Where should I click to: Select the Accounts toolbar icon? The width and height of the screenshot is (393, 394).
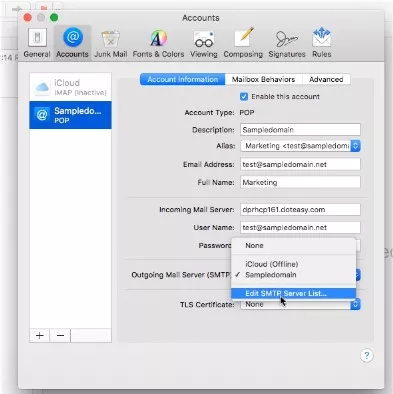pos(72,43)
